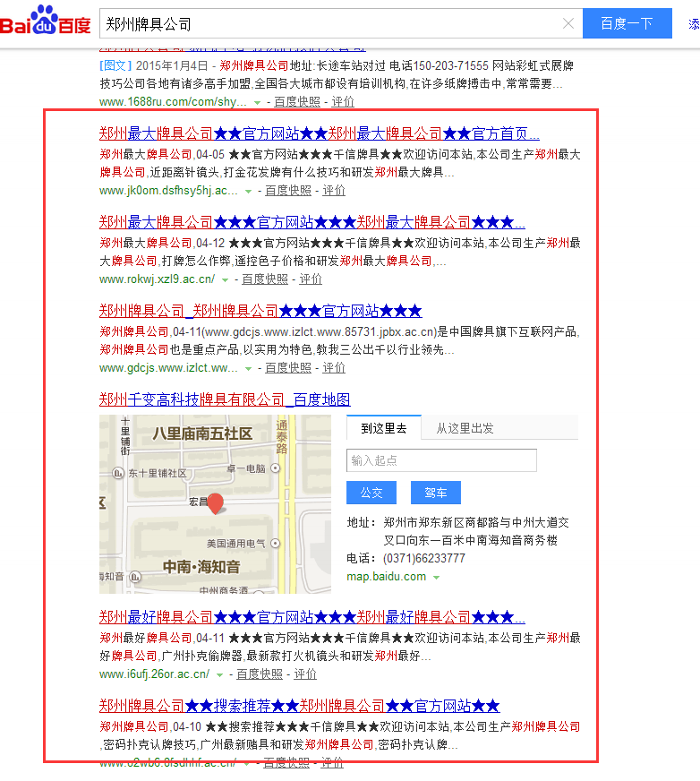
Task: Open result 郑州牌具公司_郑州牌具公司★★★官方网站★★★
Action: tap(260, 311)
